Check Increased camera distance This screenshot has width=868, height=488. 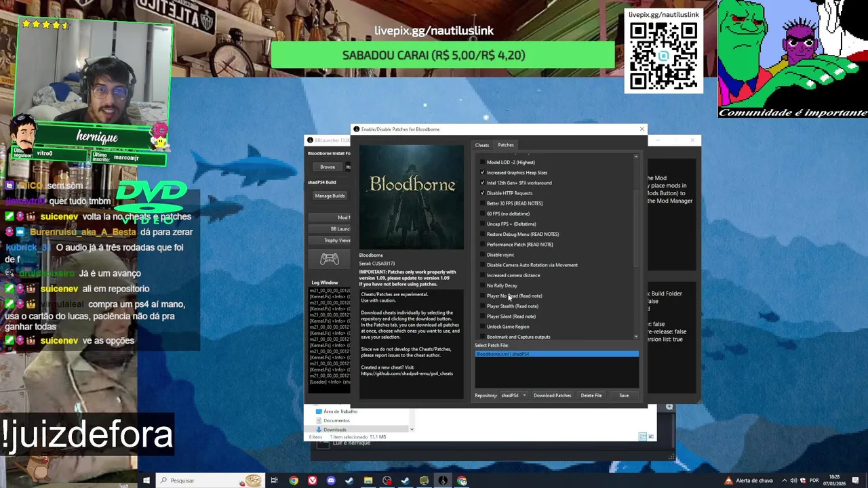tap(483, 275)
